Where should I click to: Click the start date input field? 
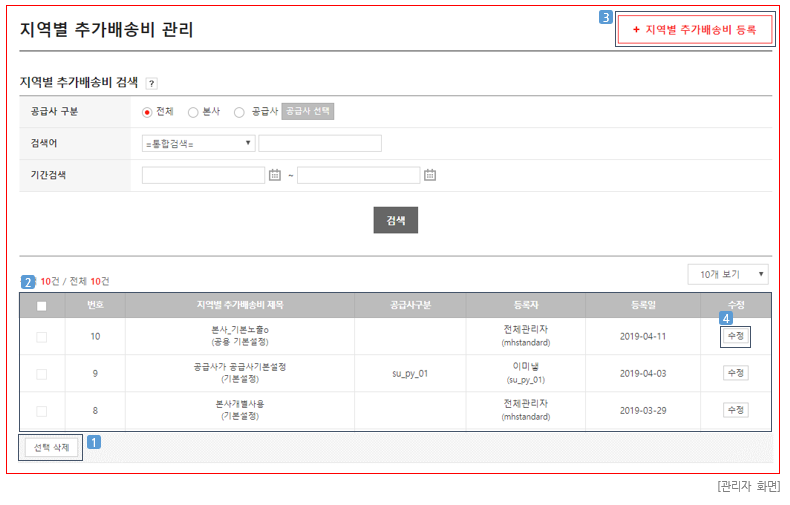[x=203, y=175]
